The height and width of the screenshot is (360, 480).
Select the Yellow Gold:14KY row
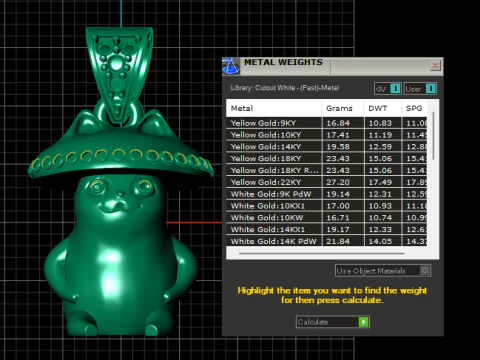pyautogui.click(x=327, y=147)
